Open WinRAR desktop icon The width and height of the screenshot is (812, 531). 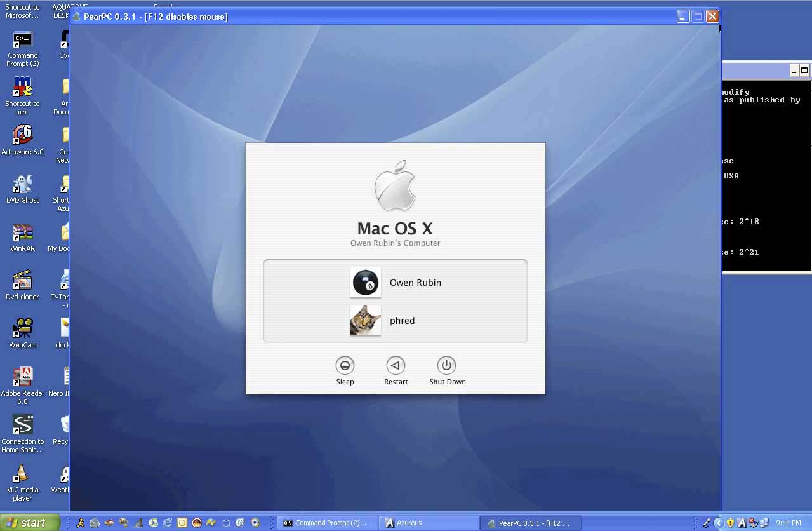[23, 232]
